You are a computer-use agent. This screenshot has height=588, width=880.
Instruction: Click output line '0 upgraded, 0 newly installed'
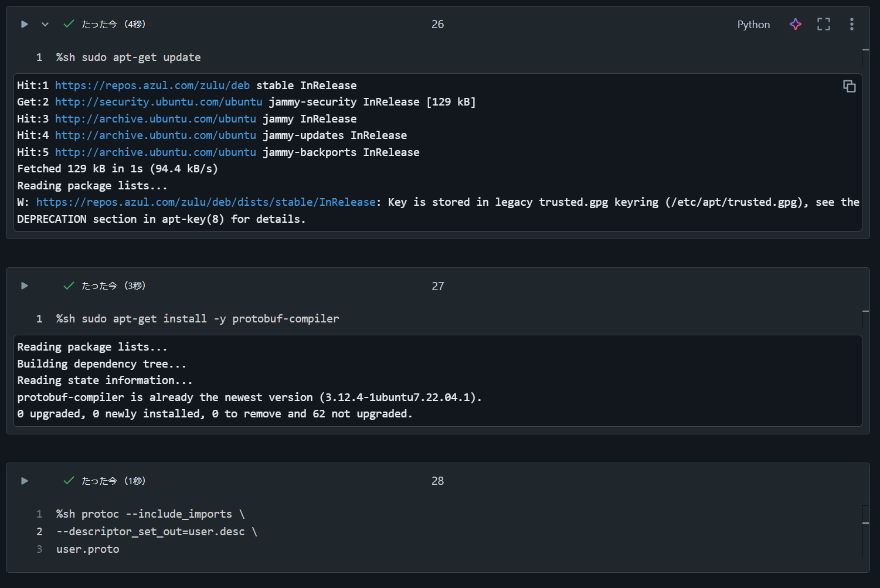click(x=215, y=414)
